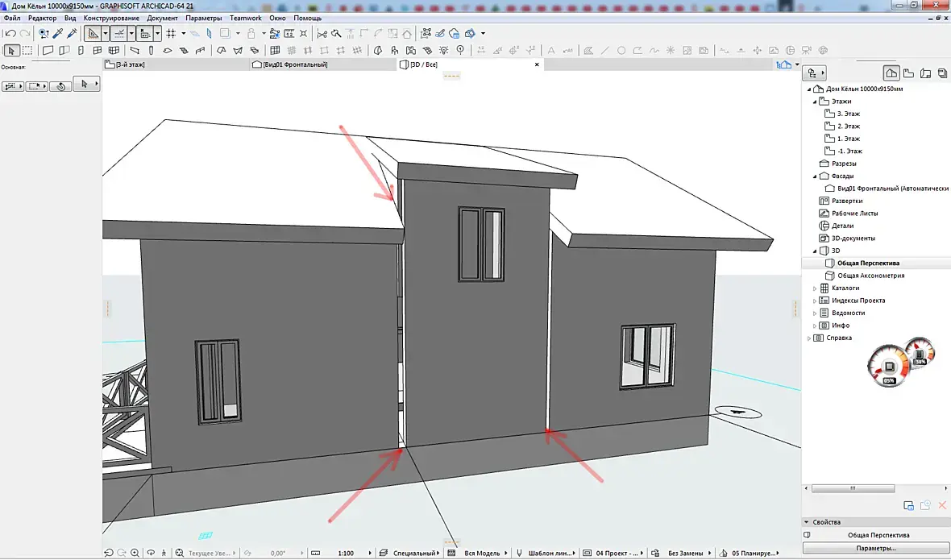Select the Line drawing tool

click(x=604, y=50)
